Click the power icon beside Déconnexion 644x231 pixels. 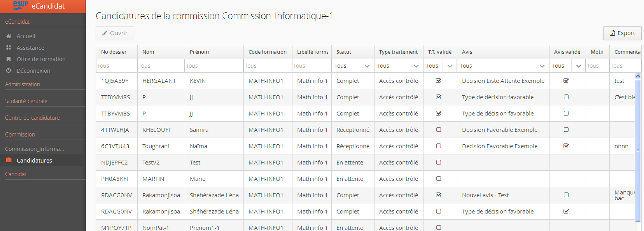pyautogui.click(x=9, y=71)
